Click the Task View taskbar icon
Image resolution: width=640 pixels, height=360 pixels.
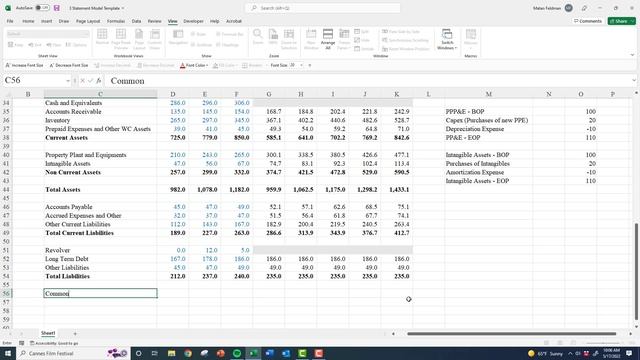155,353
